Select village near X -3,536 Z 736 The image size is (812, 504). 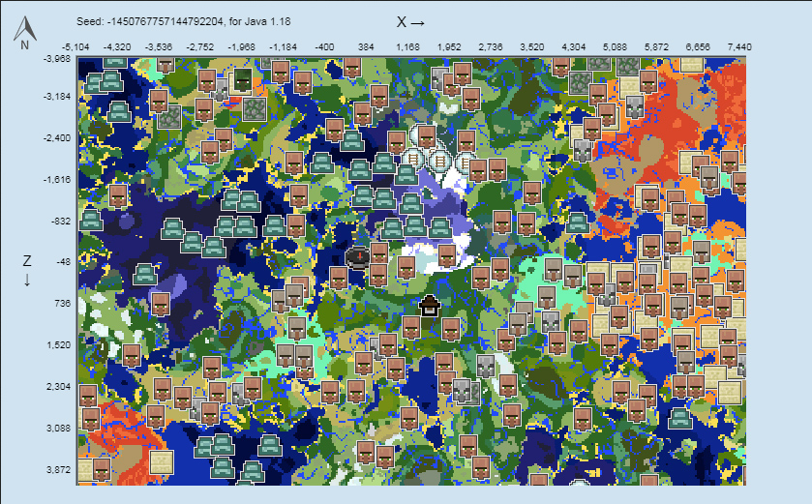[161, 305]
